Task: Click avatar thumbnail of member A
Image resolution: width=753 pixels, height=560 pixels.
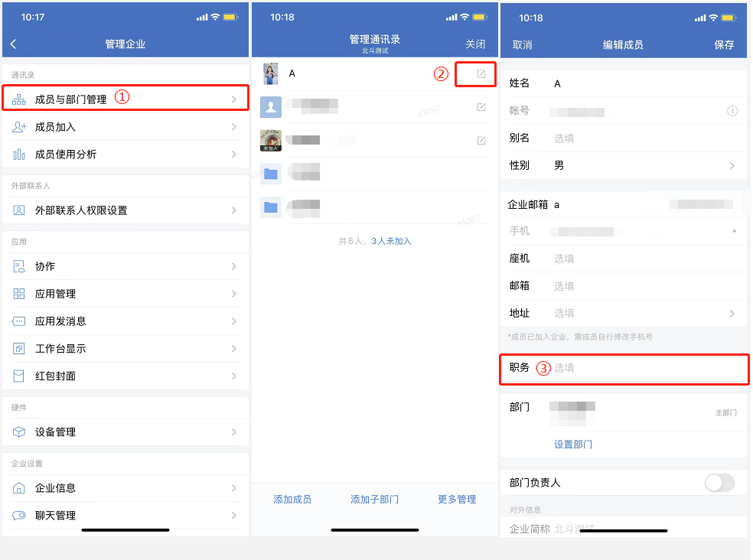Action: pos(271,74)
